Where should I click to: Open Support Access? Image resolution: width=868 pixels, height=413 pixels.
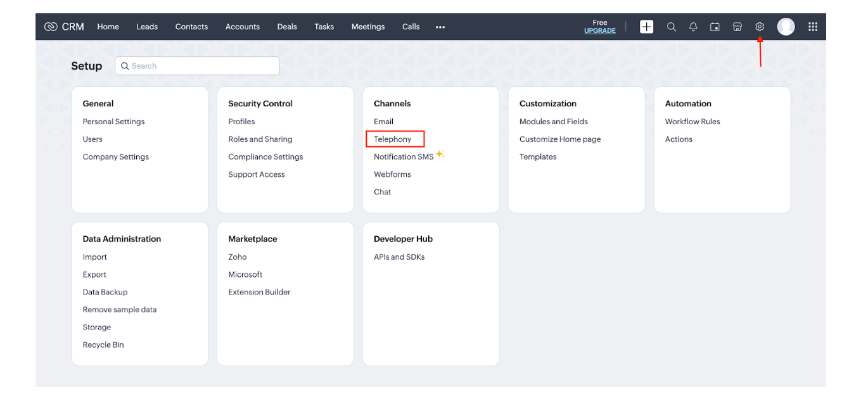[x=257, y=175]
